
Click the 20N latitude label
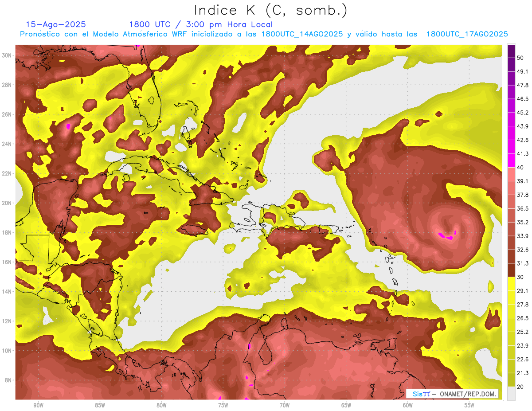7,203
